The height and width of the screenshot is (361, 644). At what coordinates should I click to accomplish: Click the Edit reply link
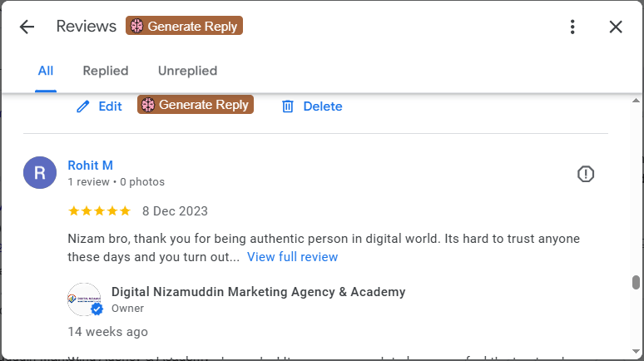(x=110, y=106)
